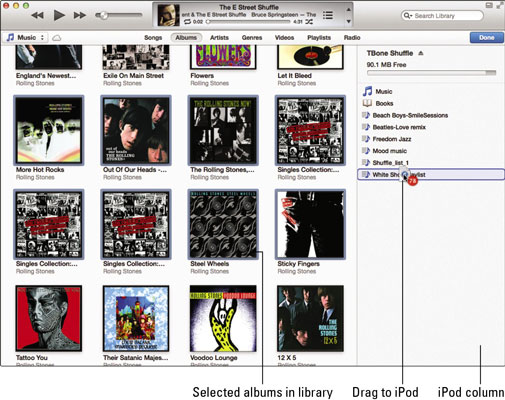Select the 12 X 5 album cover
The width and height of the screenshot is (505, 400).
310,318
